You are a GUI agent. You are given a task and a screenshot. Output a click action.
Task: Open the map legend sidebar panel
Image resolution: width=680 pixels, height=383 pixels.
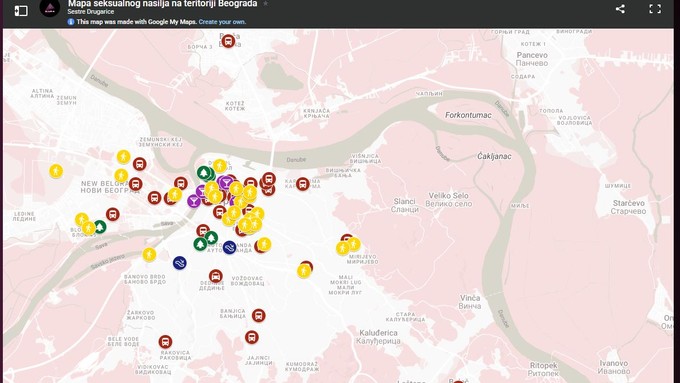click(21, 10)
